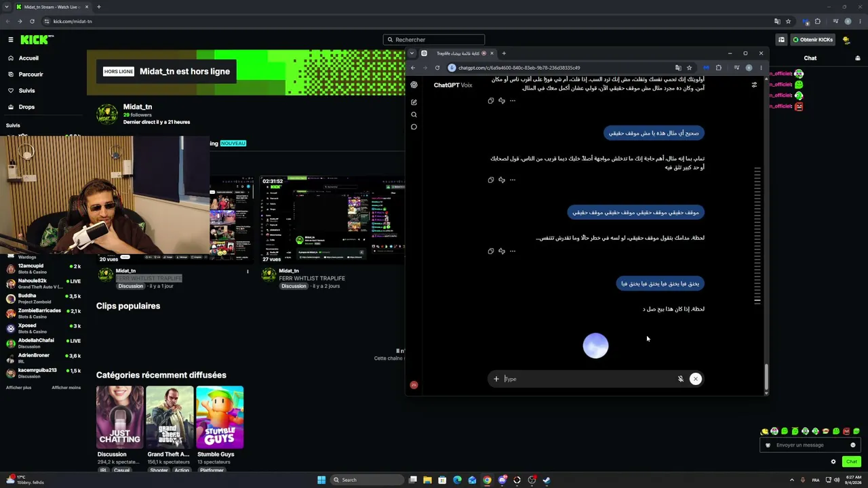Reload the ChatGPT page

tap(437, 68)
